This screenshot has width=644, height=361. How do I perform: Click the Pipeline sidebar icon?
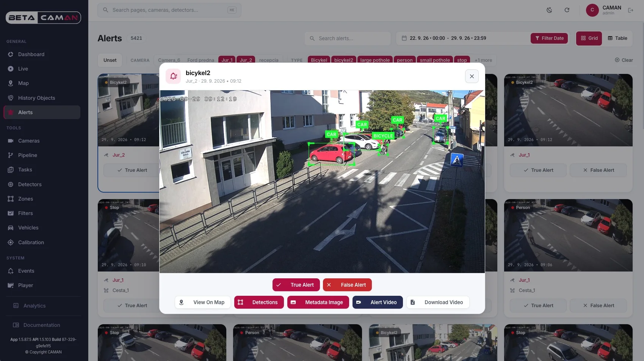pos(11,155)
